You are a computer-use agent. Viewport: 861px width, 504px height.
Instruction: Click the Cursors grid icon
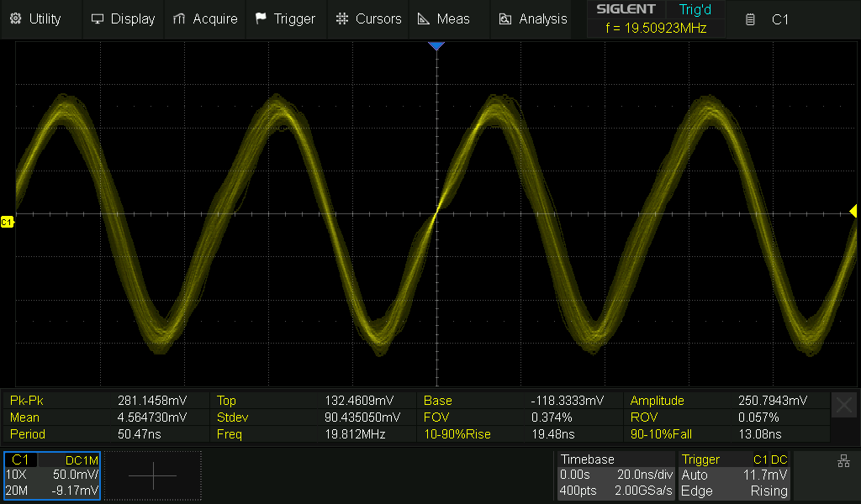tap(342, 18)
